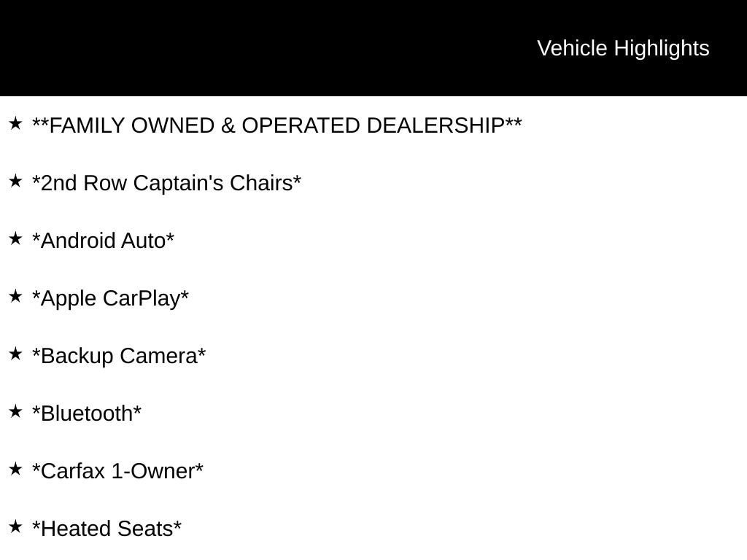Select the star beside Carfax 1-Owner
Image resolution: width=747 pixels, height=560 pixels.
pos(15,470)
